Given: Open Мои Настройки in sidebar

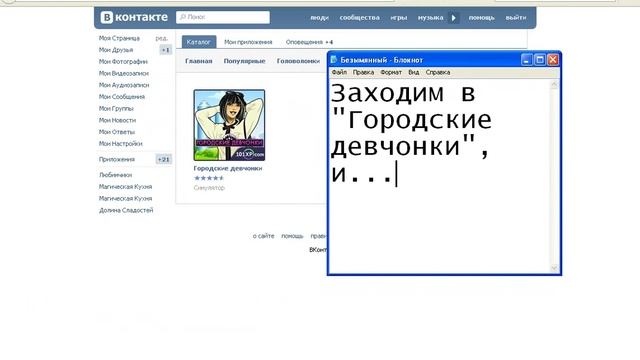Looking at the screenshot, I should (x=120, y=144).
